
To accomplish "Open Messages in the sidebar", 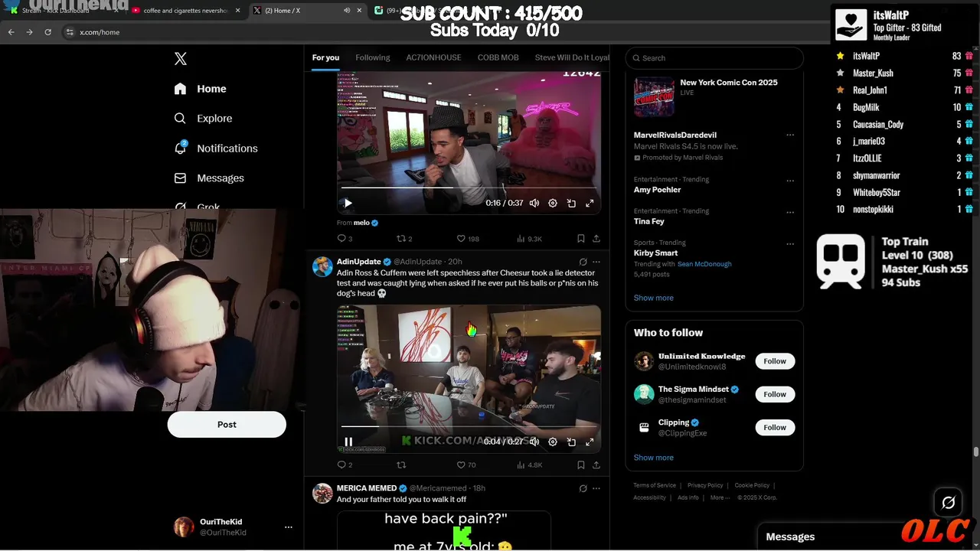I will coord(209,178).
